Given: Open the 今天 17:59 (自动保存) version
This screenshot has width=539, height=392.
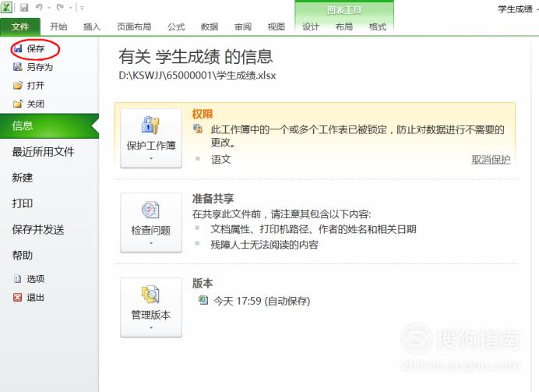Looking at the screenshot, I should 262,301.
